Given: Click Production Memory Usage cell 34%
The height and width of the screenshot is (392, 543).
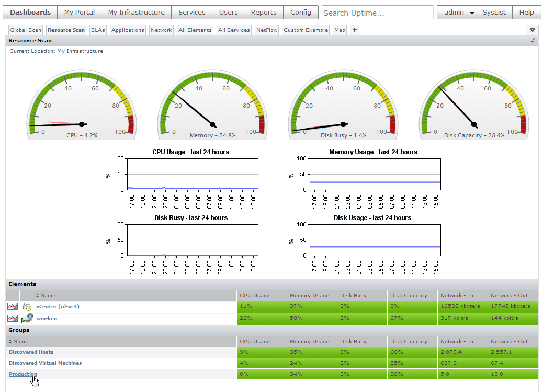Looking at the screenshot, I should click(312, 374).
